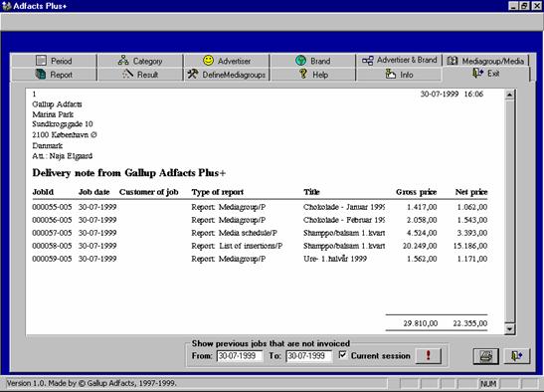Click the Ure- 1.halvår 1999 title
Viewport: 544px width, 392px height.
coord(335,259)
